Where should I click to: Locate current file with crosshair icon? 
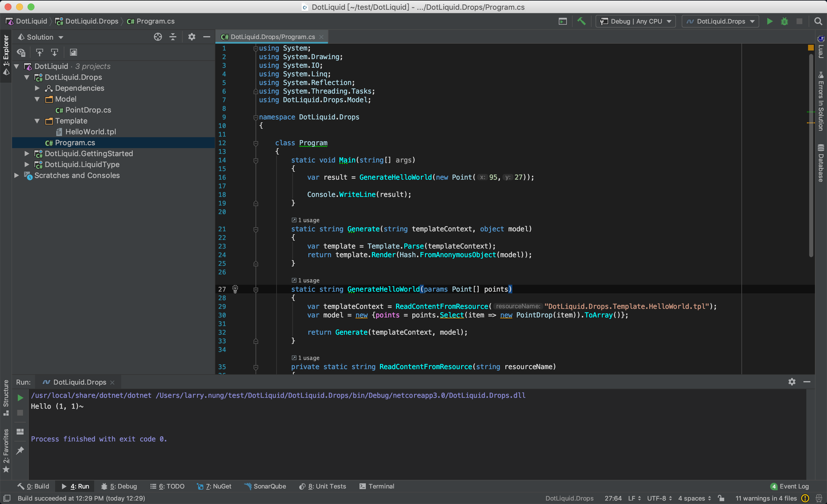coord(158,37)
